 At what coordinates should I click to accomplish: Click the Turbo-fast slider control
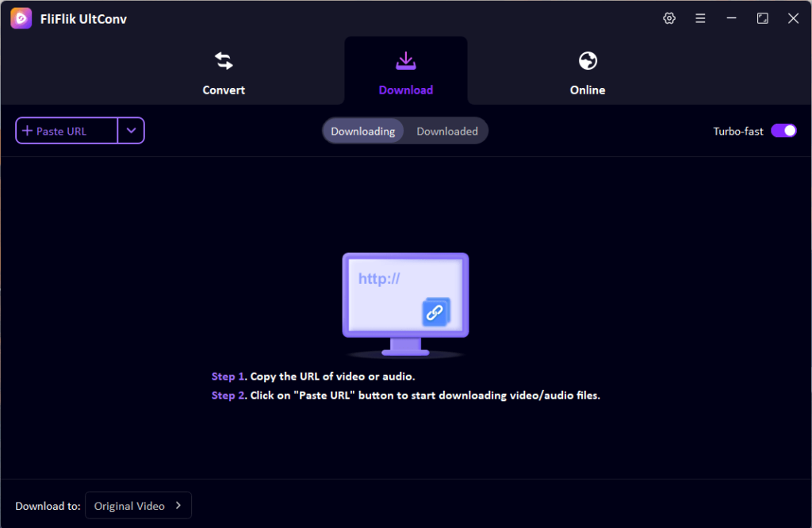[784, 130]
